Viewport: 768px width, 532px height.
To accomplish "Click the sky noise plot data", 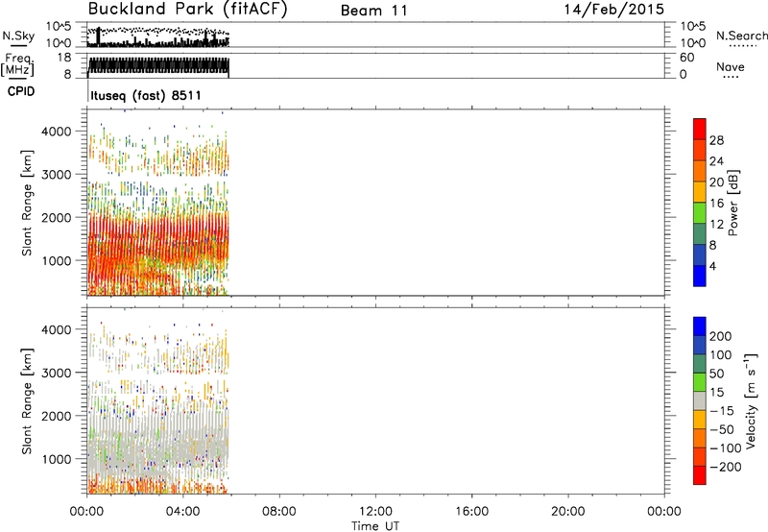I will (158, 36).
